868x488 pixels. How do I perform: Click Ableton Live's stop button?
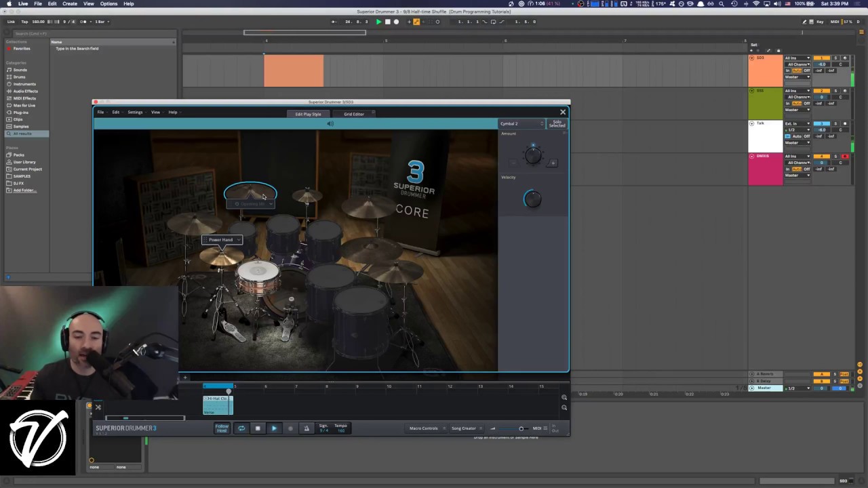pos(387,22)
